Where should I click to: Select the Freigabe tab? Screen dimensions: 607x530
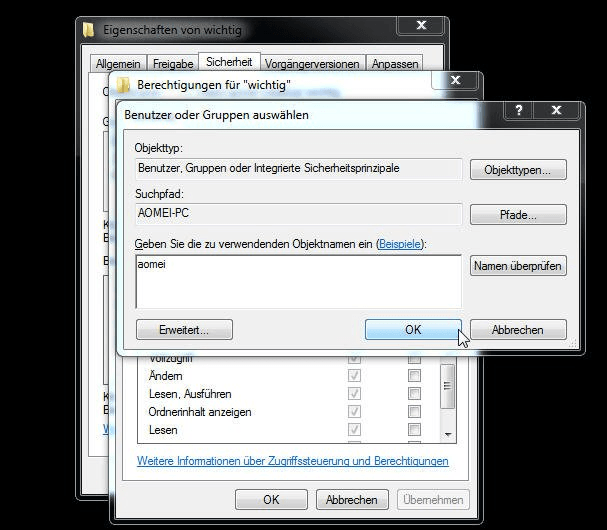172,64
